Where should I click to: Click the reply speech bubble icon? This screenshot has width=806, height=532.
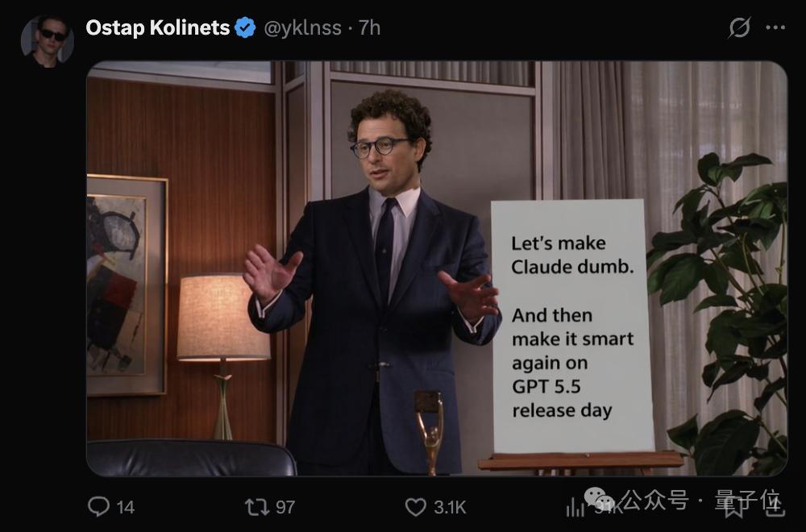click(98, 506)
